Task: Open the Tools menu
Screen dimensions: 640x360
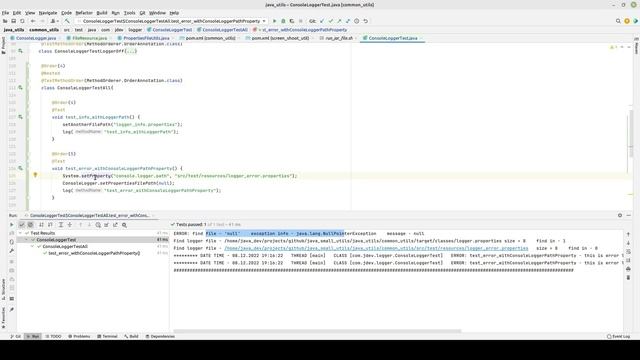Action: [x=129, y=13]
